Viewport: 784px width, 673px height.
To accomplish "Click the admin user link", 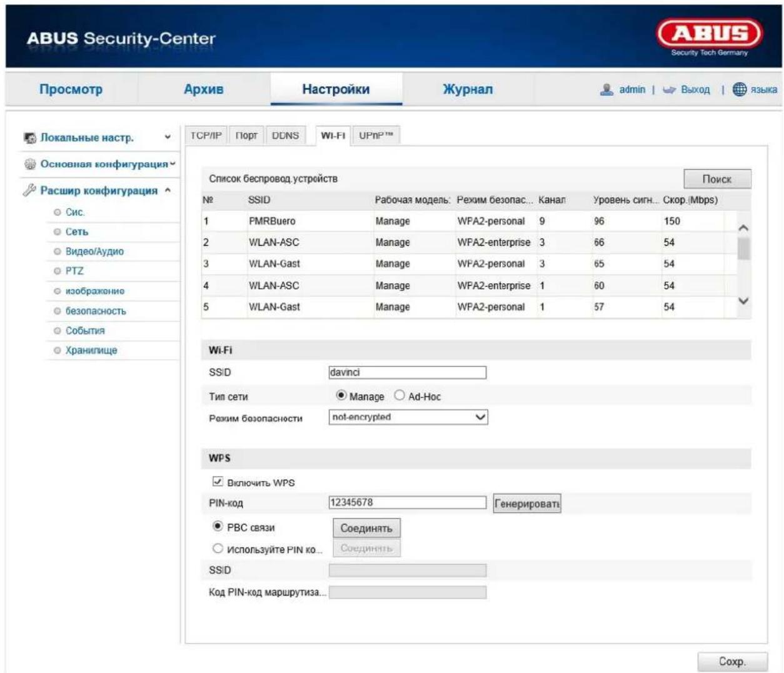I will click(x=632, y=89).
